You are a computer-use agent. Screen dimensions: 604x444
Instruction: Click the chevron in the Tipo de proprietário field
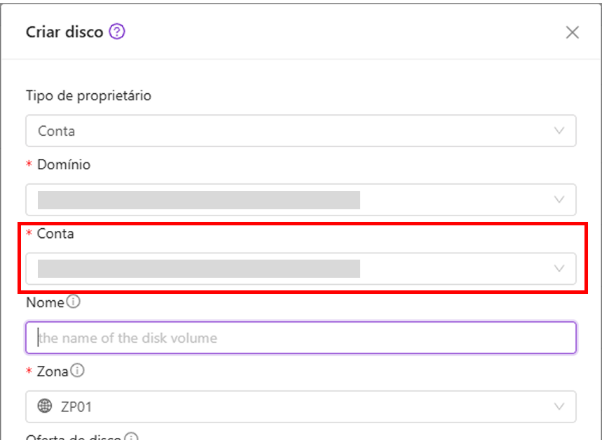pos(559,131)
